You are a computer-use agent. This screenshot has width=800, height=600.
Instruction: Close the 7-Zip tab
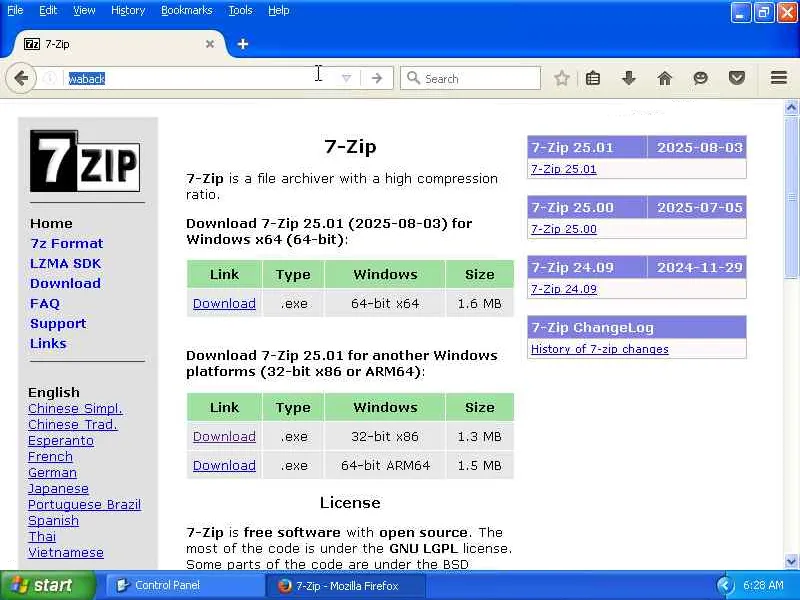[210, 44]
